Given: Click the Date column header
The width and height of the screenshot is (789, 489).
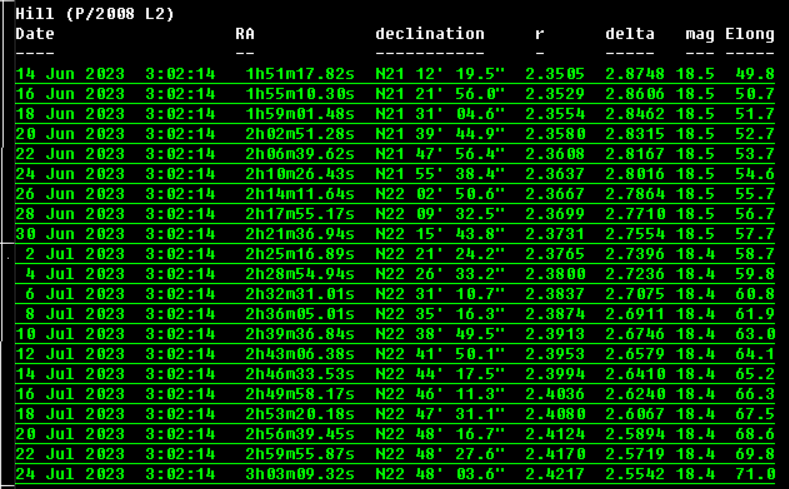Looking at the screenshot, I should [x=35, y=34].
